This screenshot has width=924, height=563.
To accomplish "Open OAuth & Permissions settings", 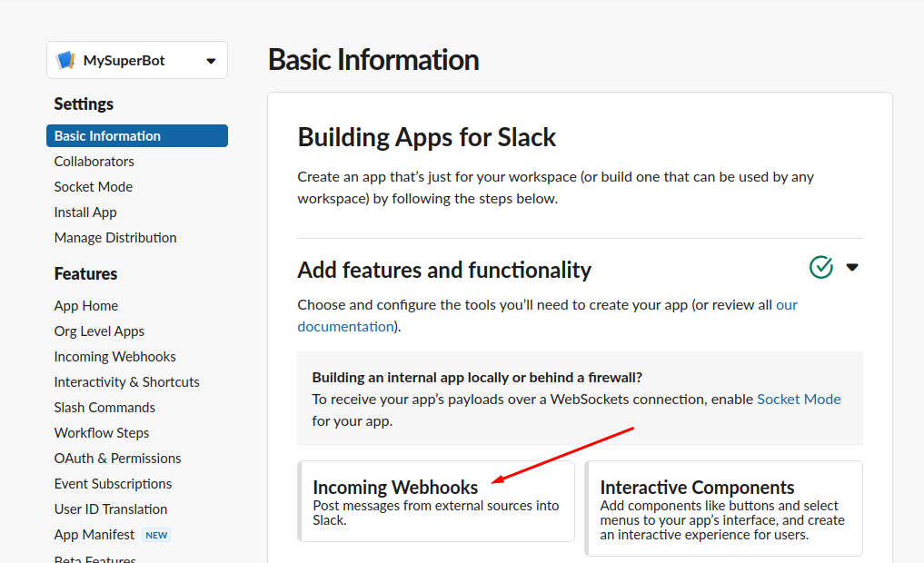I will 118,459.
